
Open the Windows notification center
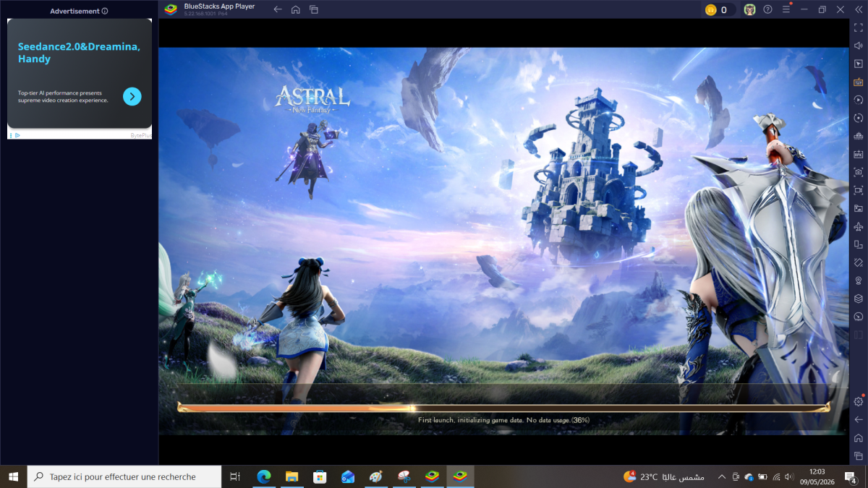click(x=851, y=477)
